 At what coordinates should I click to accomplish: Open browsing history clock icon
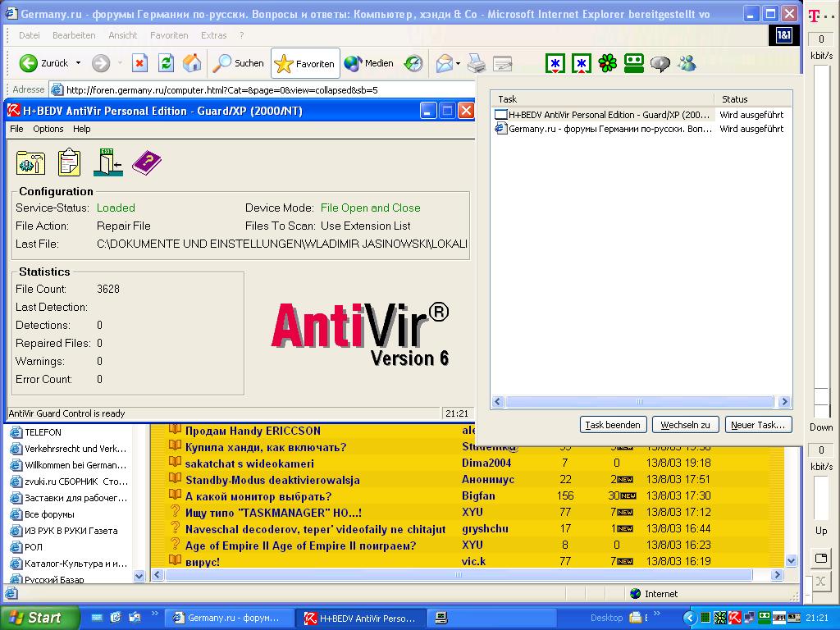(413, 63)
